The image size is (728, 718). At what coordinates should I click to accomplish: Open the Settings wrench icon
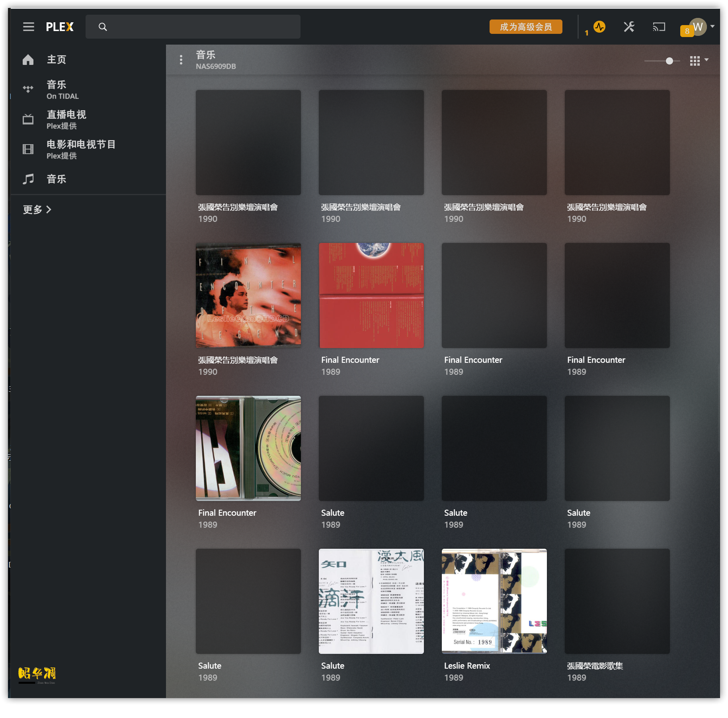pyautogui.click(x=629, y=27)
